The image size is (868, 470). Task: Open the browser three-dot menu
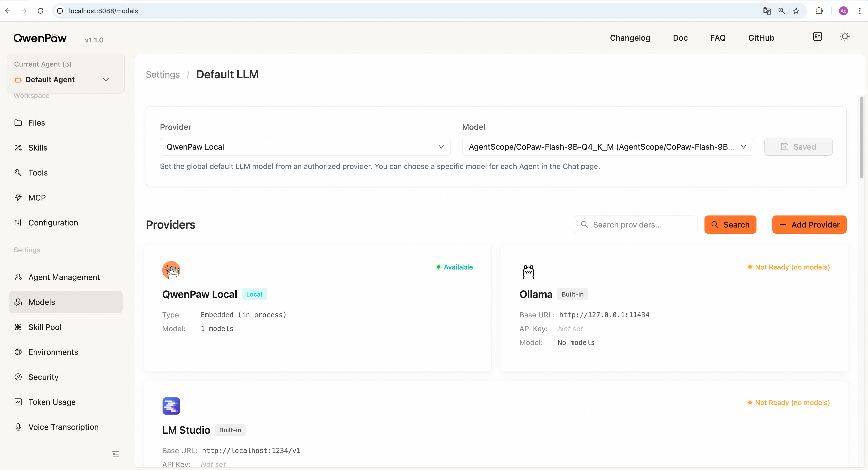point(860,11)
